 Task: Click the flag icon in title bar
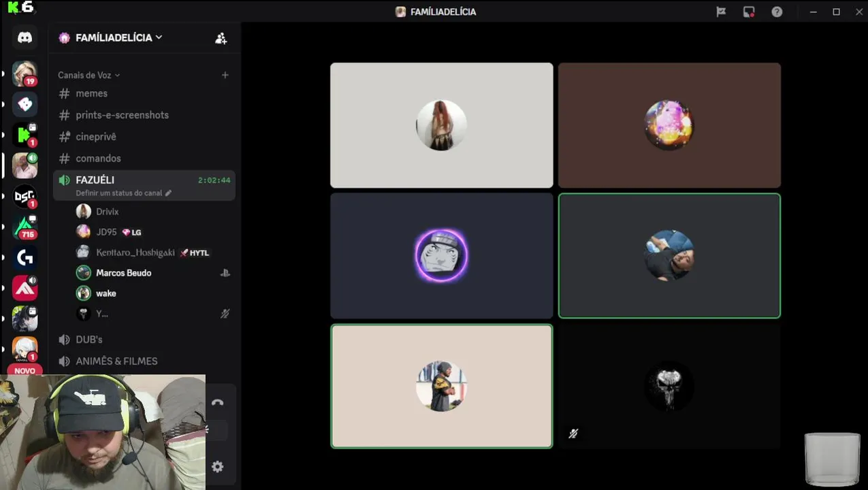pyautogui.click(x=721, y=12)
